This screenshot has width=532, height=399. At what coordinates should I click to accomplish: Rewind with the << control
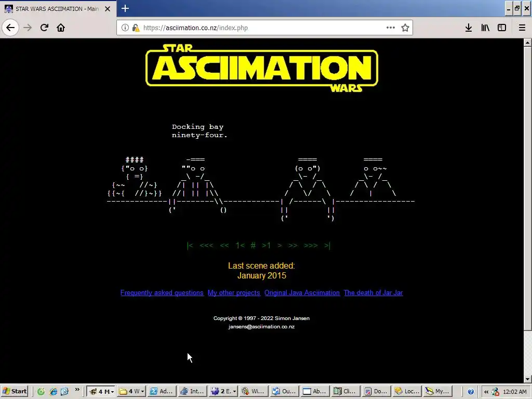tap(224, 245)
